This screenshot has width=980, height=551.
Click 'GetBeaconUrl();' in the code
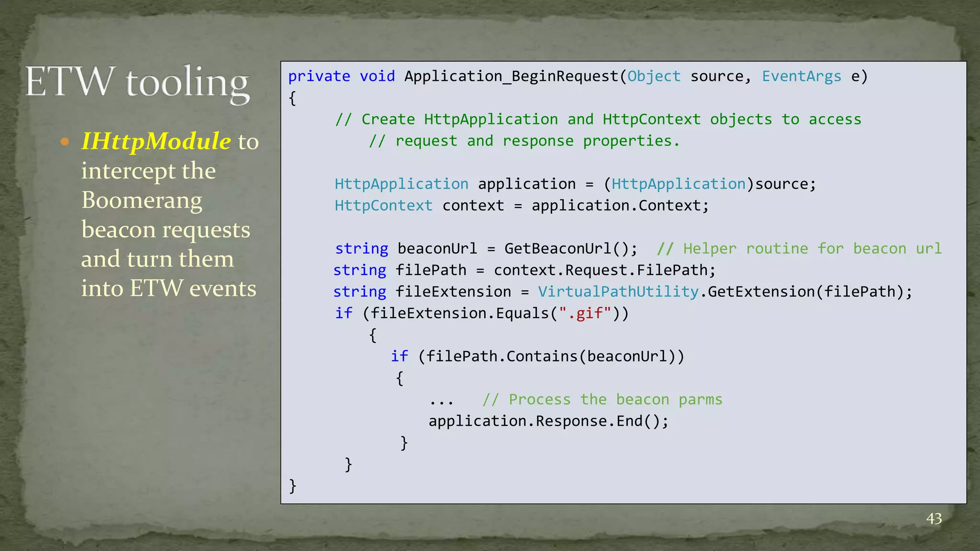click(571, 249)
